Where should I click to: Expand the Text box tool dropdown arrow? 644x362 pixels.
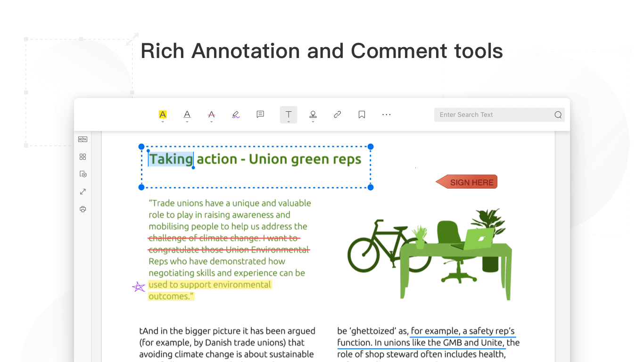tap(289, 122)
